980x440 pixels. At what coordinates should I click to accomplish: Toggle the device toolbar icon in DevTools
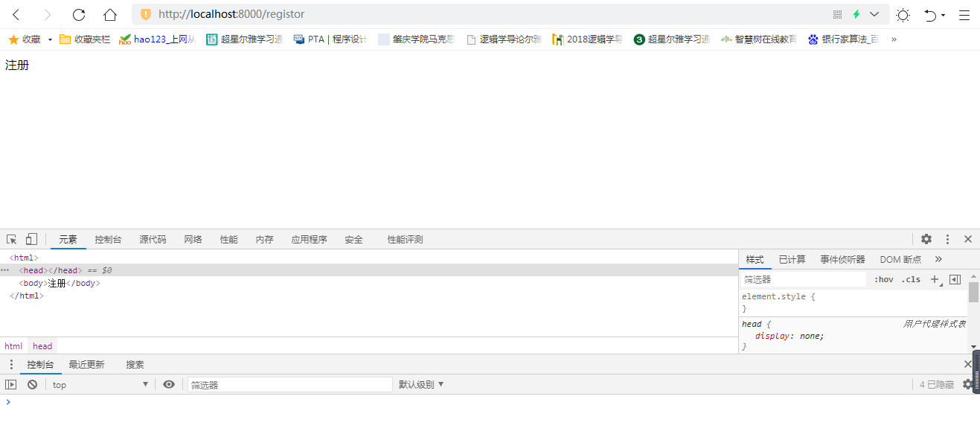click(x=31, y=239)
